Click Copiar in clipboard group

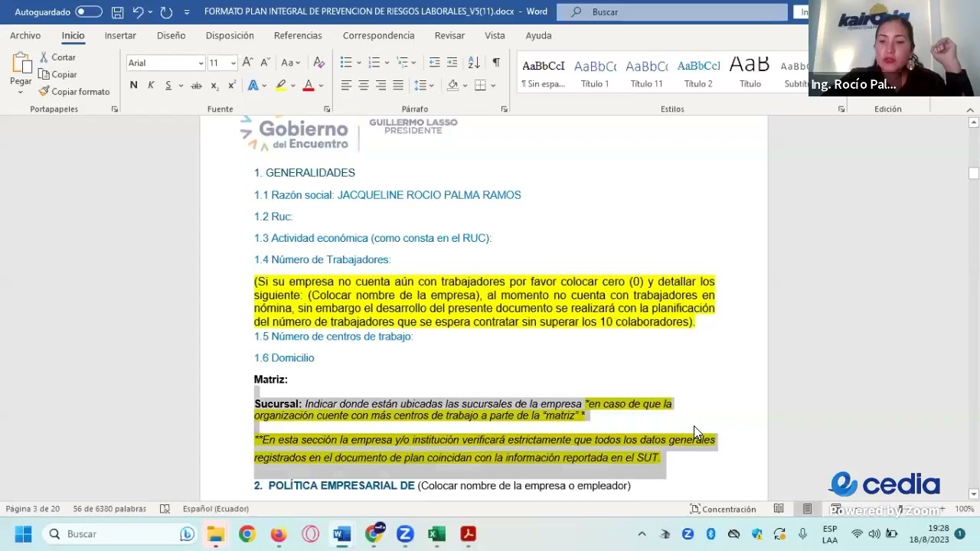[x=57, y=74]
